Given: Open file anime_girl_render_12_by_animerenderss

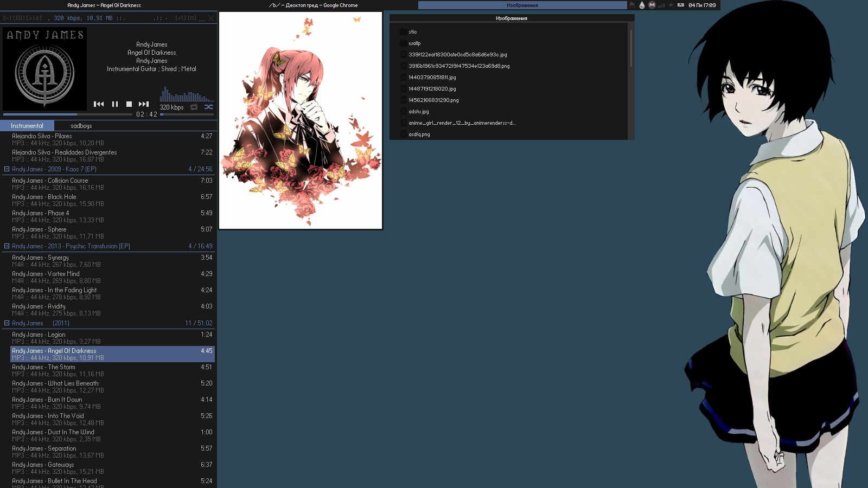Looking at the screenshot, I should [x=462, y=123].
